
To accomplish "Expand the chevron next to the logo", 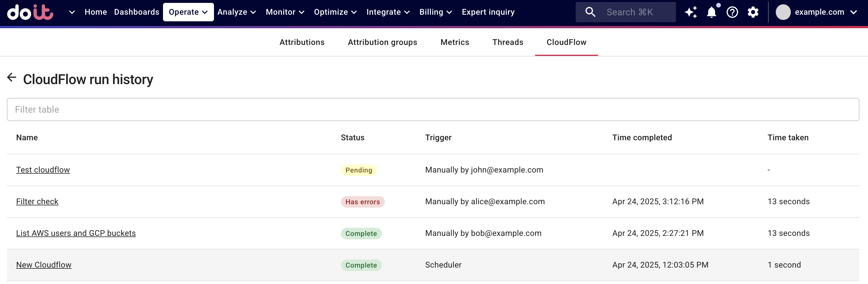I will click(71, 12).
